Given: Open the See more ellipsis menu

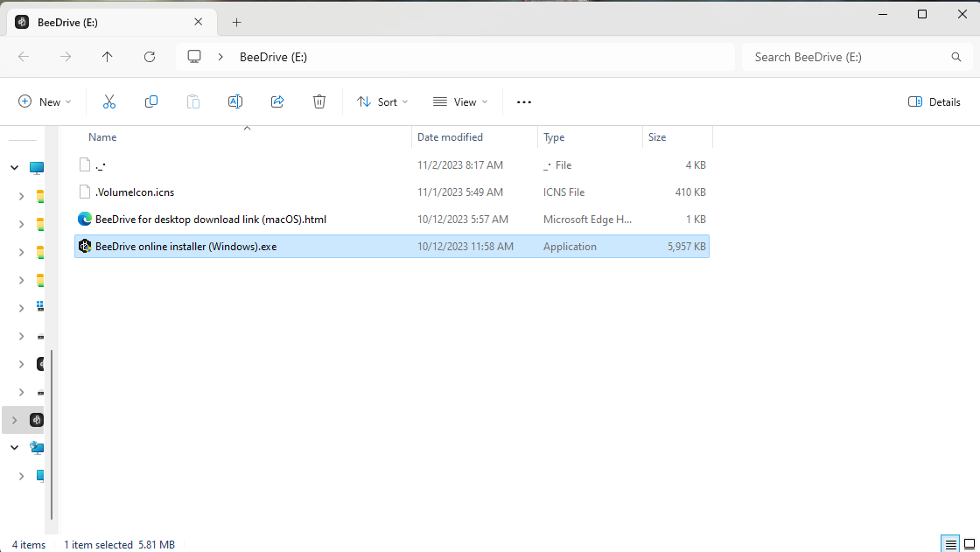Looking at the screenshot, I should pyautogui.click(x=524, y=102).
